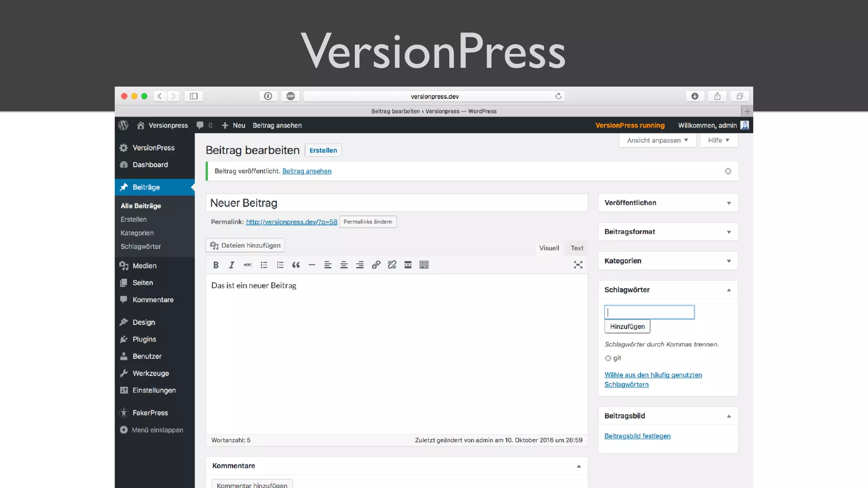This screenshot has width=868, height=488.
Task: Remove link with the unlink icon
Action: click(392, 265)
